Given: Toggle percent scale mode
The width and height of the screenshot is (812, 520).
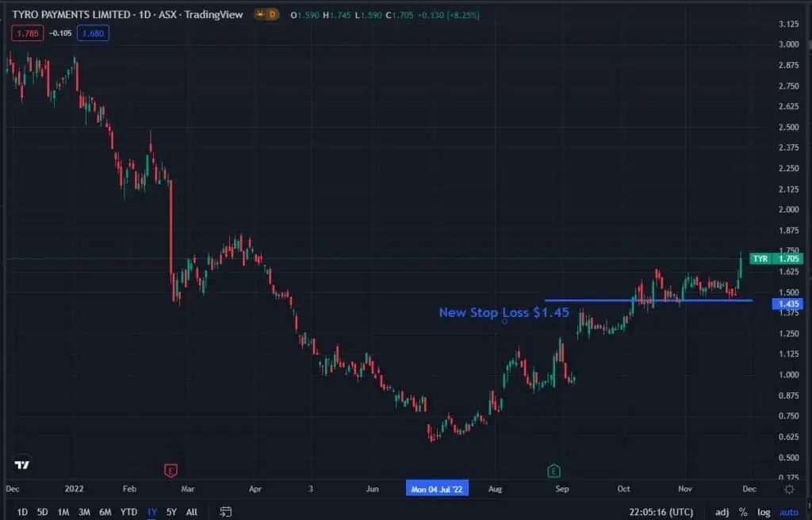Looking at the screenshot, I should (743, 512).
